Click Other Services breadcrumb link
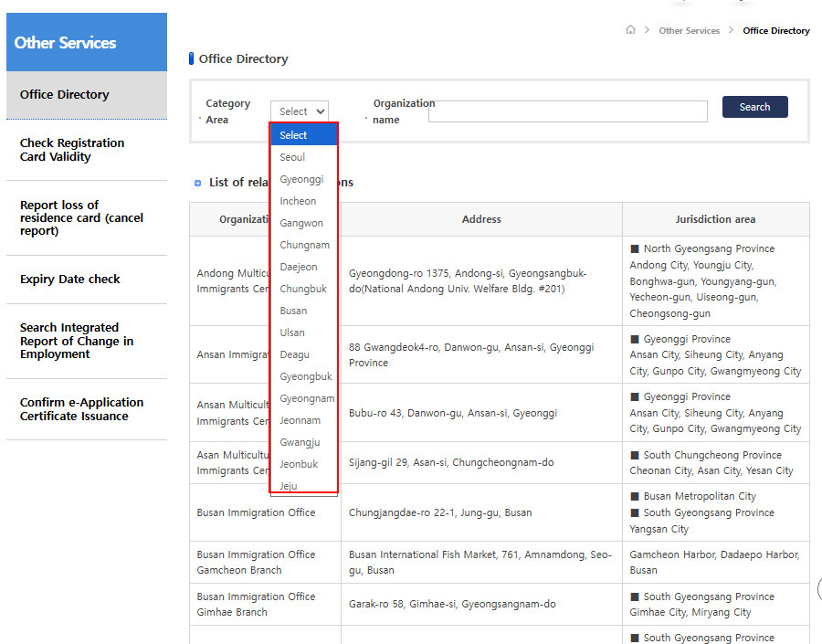Image resolution: width=822 pixels, height=644 pixels. pos(689,31)
